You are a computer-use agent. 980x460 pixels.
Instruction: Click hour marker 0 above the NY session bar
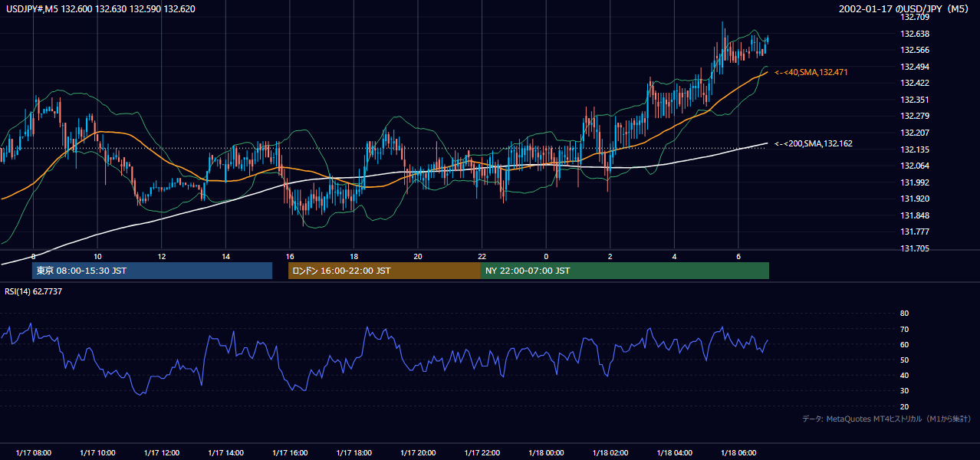pyautogui.click(x=546, y=256)
